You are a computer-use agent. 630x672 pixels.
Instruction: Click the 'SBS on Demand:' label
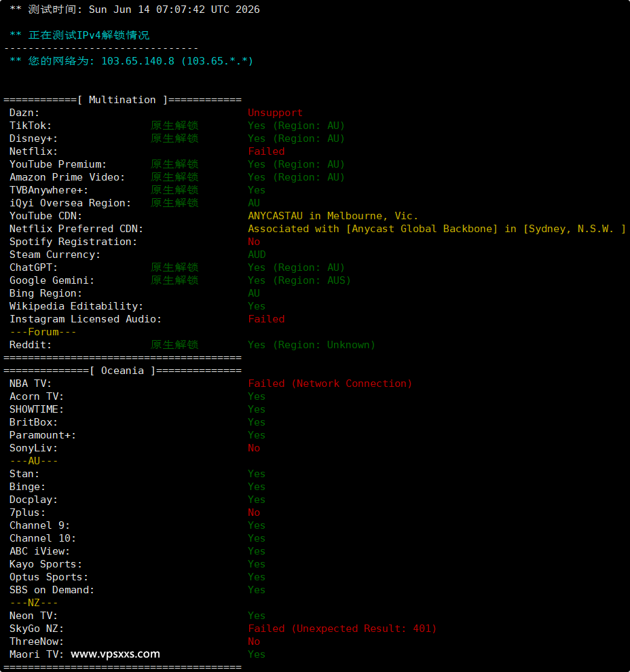[52, 590]
